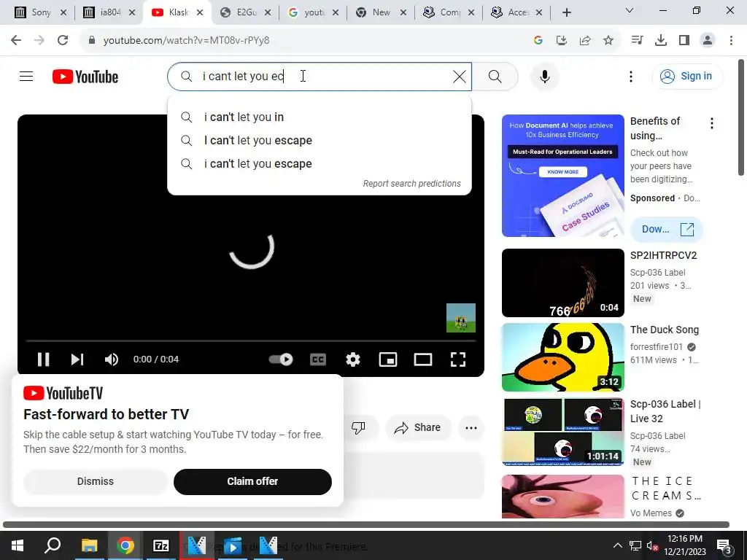Click Claim offer button
Screen dimensions: 747x560
coord(252,481)
